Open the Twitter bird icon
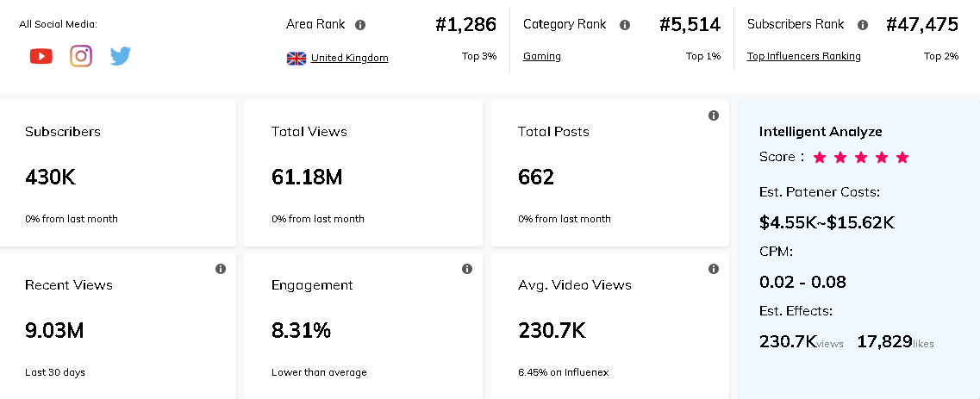This screenshot has height=399, width=980. tap(121, 57)
